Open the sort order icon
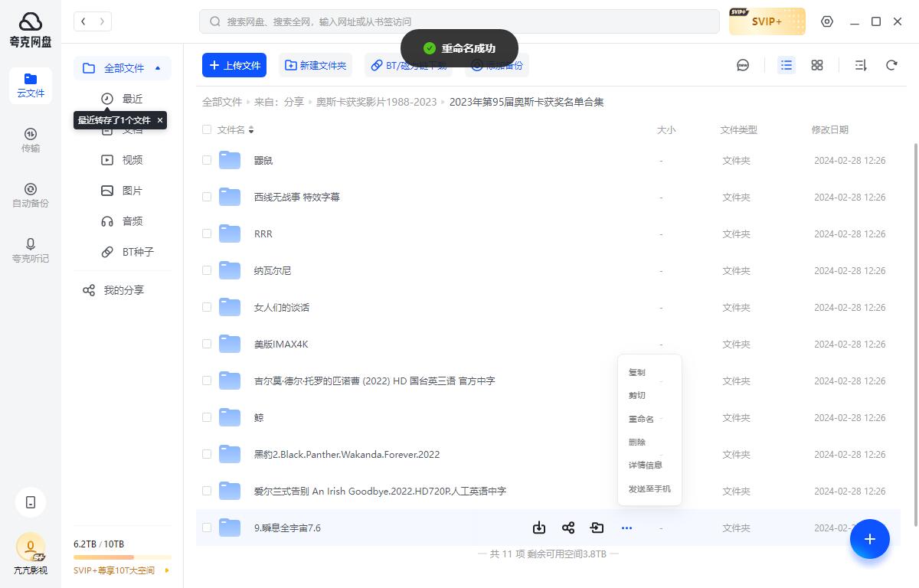 click(x=860, y=65)
